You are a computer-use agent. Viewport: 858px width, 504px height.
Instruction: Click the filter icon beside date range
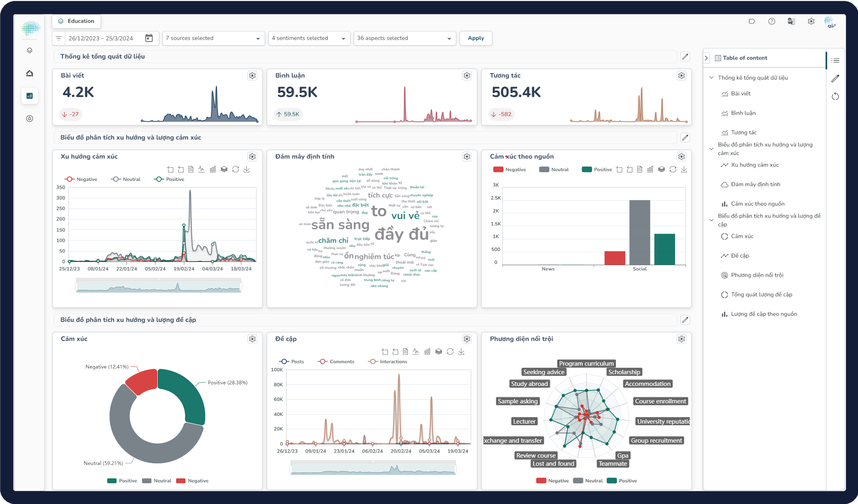59,38
